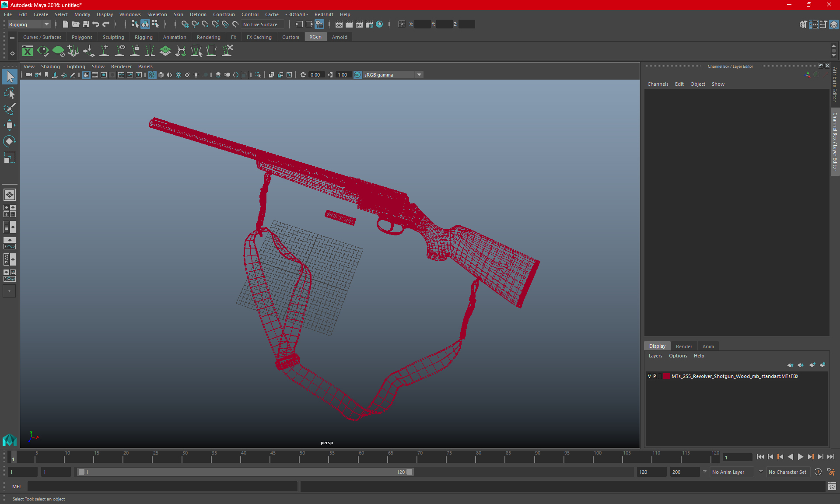Select the Move tool in toolbox
Screen dimensions: 840x504
9,126
